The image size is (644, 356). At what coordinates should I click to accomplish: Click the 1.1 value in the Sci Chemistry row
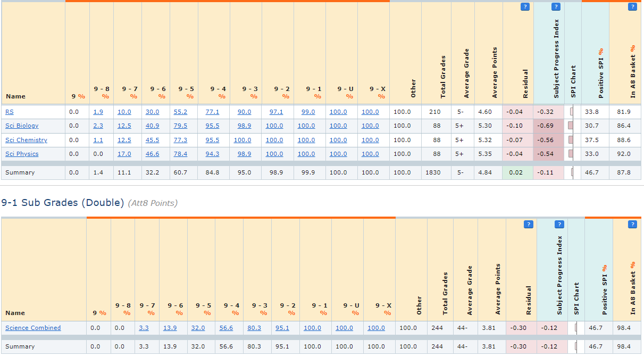pos(98,140)
